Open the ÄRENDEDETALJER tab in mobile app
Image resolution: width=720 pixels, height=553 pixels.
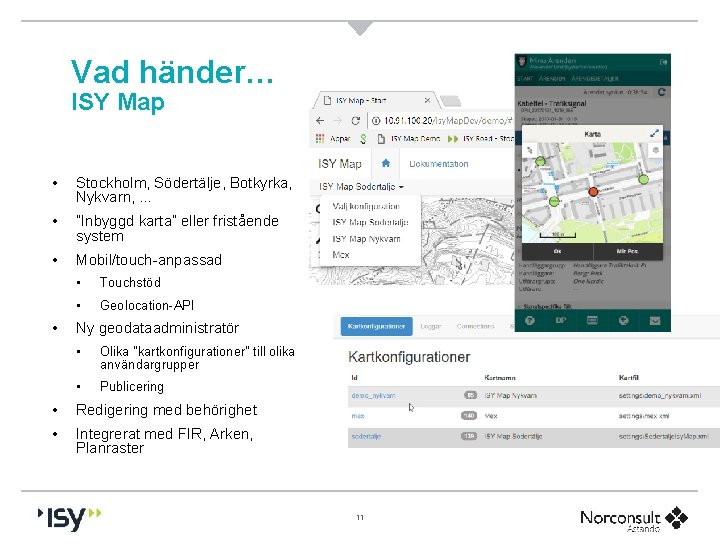[x=595, y=79]
